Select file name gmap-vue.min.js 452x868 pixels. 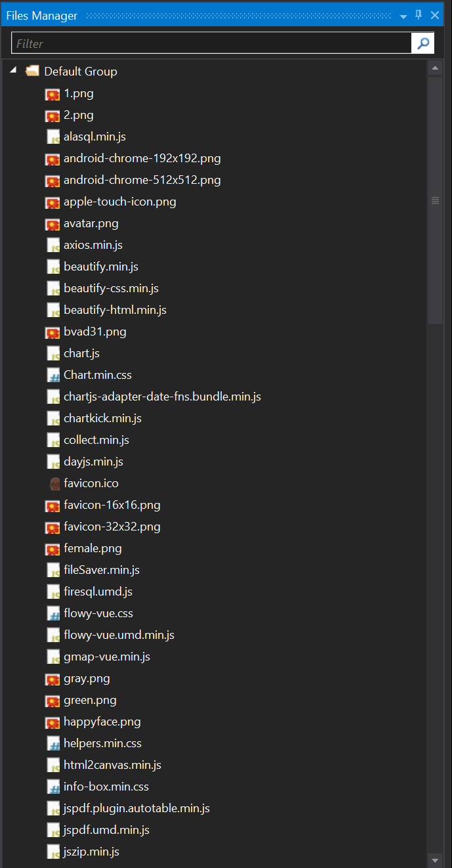[107, 657]
